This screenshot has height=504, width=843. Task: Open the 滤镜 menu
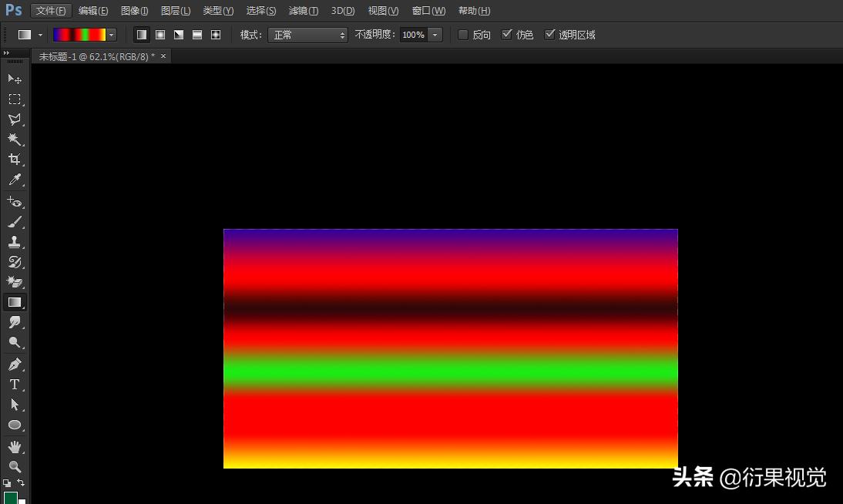303,10
